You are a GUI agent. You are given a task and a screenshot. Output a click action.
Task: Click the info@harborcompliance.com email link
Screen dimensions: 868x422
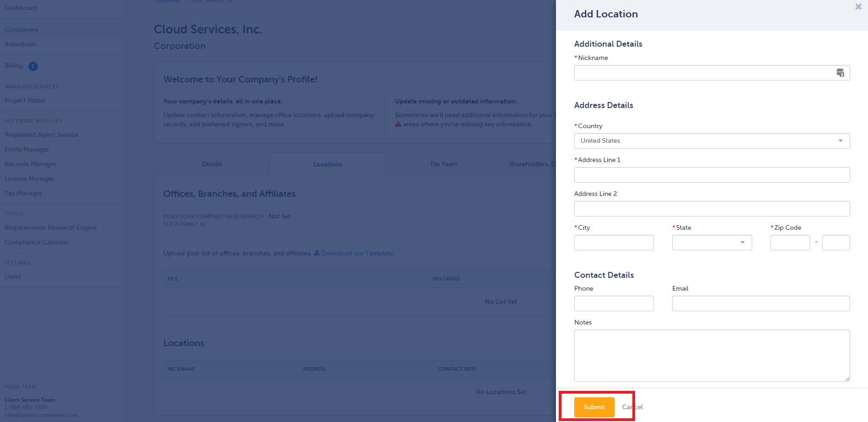(x=41, y=415)
